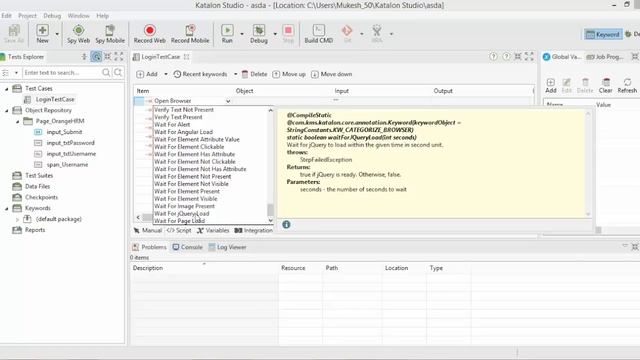The image size is (640, 360).
Task: Collapse the Object Repository tree node
Action: [6, 111]
